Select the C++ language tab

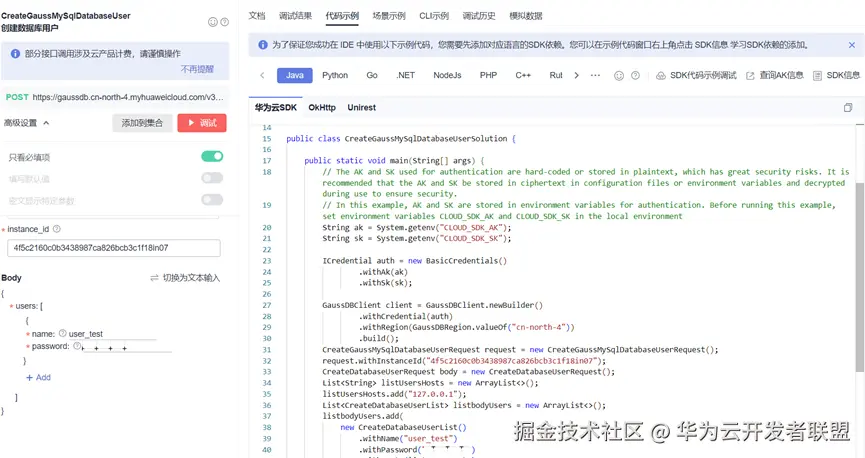click(523, 76)
